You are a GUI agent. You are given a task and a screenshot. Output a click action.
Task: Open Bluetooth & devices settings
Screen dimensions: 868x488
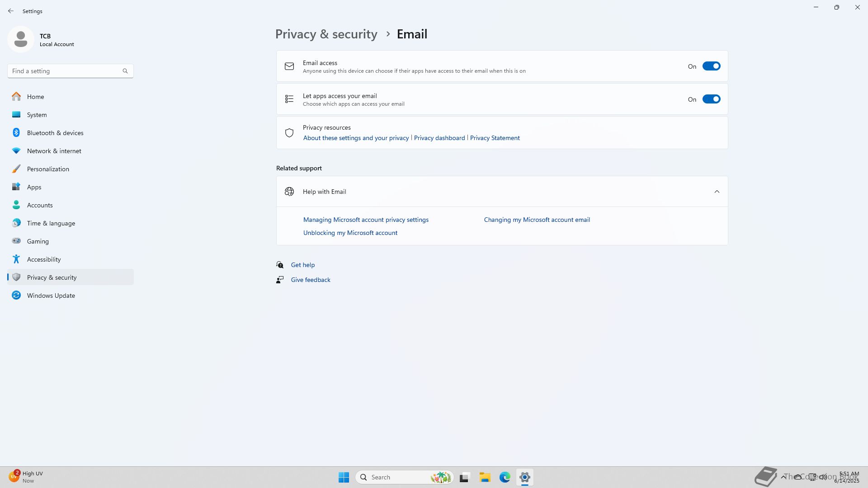(55, 133)
